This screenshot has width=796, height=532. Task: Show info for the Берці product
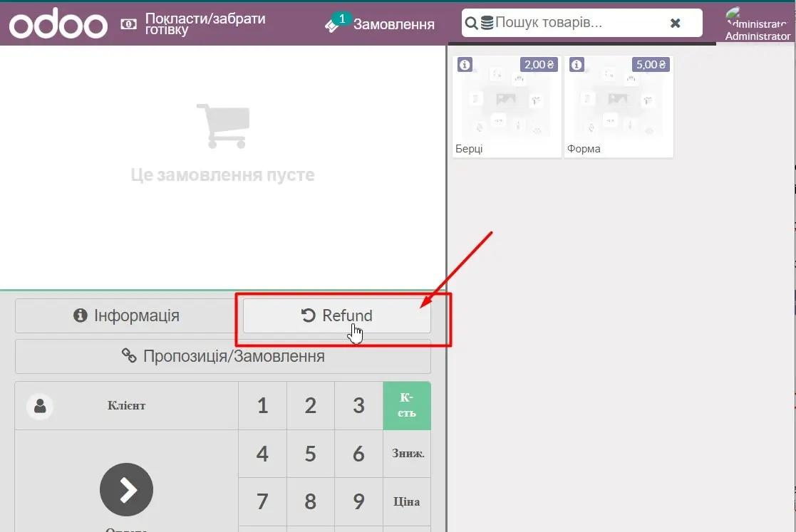[x=465, y=65]
